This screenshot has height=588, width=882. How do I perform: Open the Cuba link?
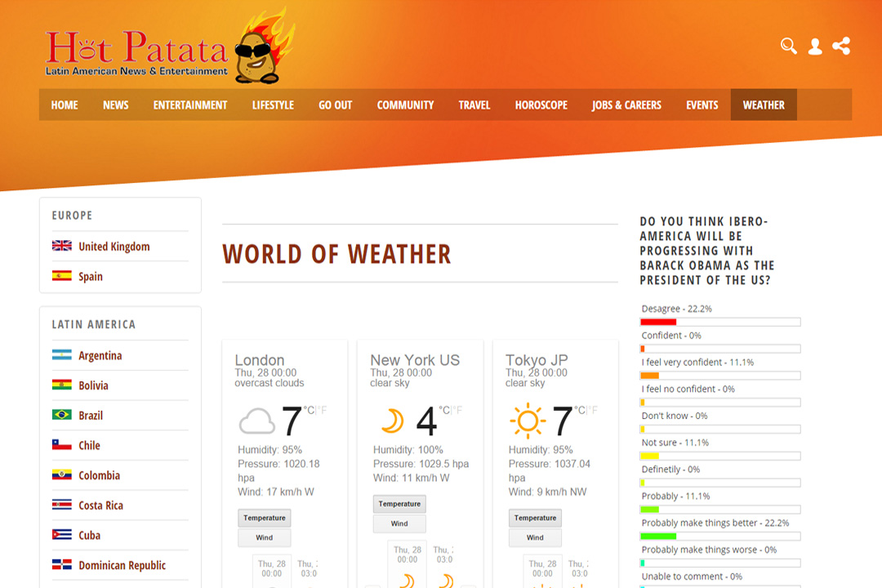pos(90,535)
